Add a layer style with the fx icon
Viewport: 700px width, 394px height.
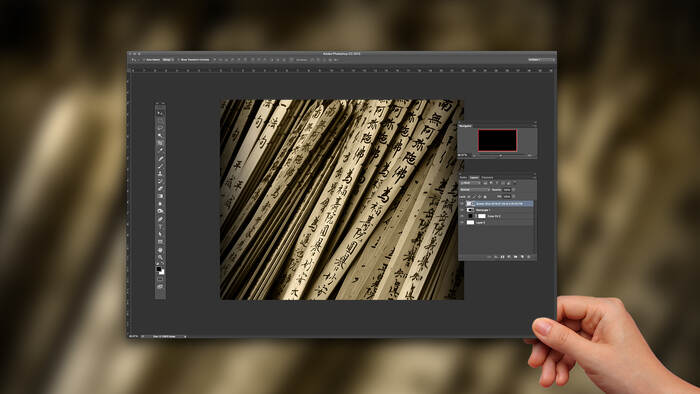pyautogui.click(x=496, y=257)
